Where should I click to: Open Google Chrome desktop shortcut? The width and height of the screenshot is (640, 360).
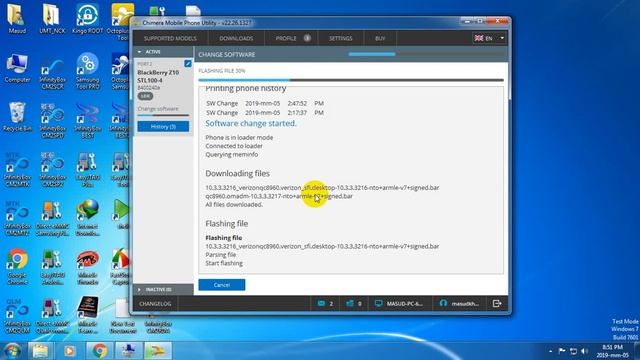[17, 267]
